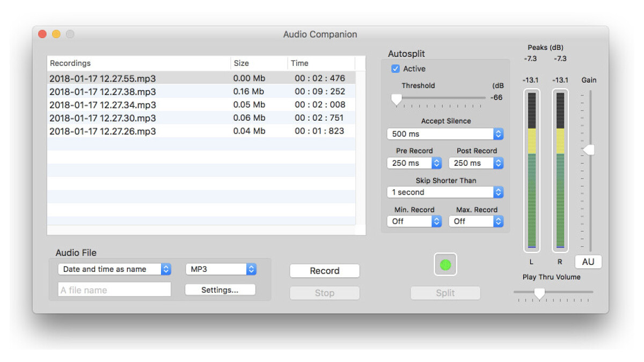Open the Min. Record dropdown
Screen dimensions: 644x362
click(414, 221)
